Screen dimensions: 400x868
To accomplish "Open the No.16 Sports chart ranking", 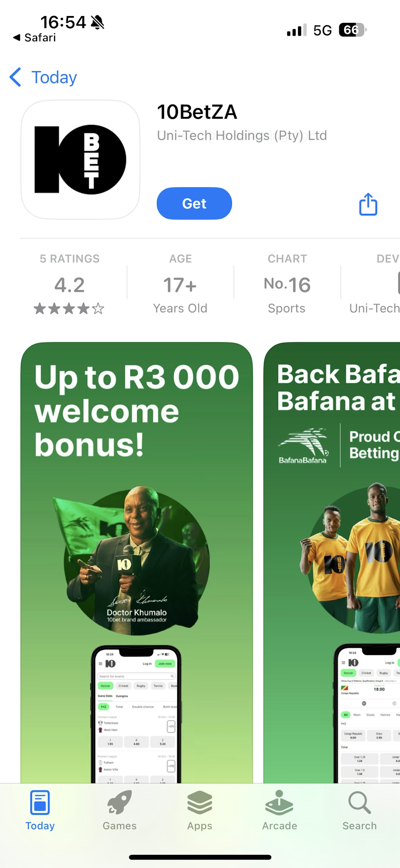I will coord(287,284).
